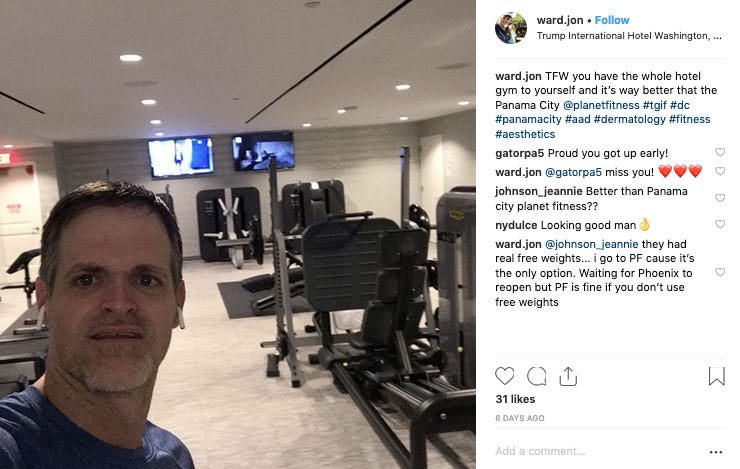Image resolution: width=740 pixels, height=469 pixels.
Task: View the 31 likes list
Action: [x=515, y=399]
